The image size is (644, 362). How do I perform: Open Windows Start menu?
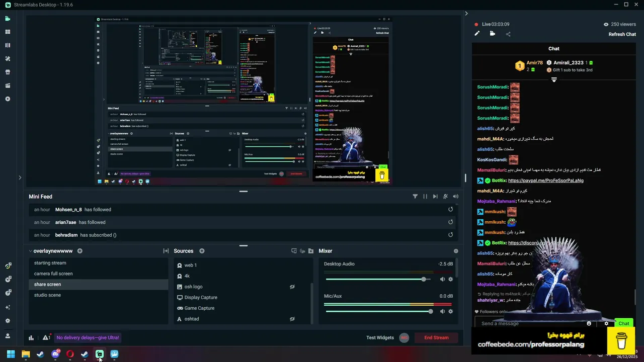point(11,354)
